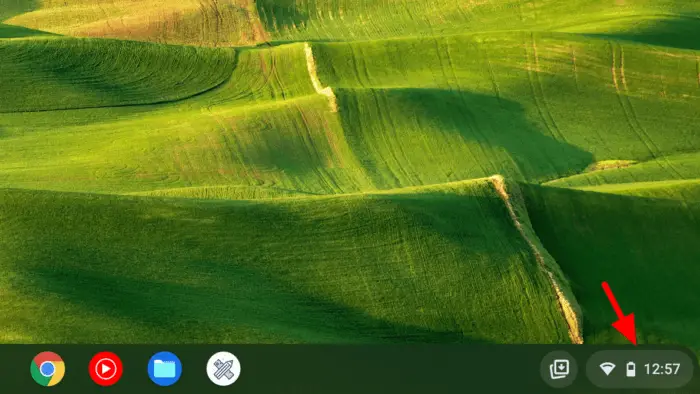Viewport: 700px width, 394px height.
Task: Open the pencil and ruler app icon
Action: pos(223,369)
